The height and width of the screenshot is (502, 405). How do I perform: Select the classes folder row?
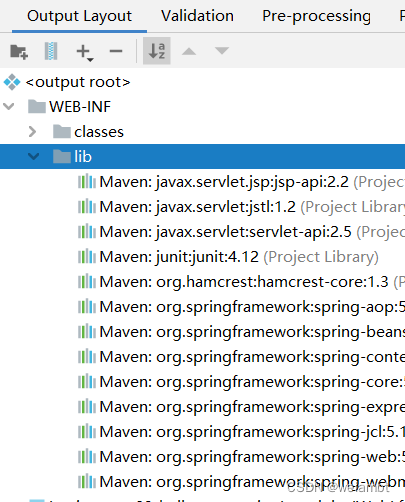(202, 132)
